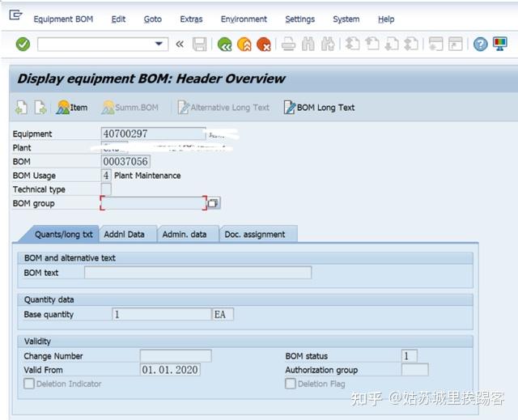
Task: Click the Valid From date field
Action: (x=170, y=370)
